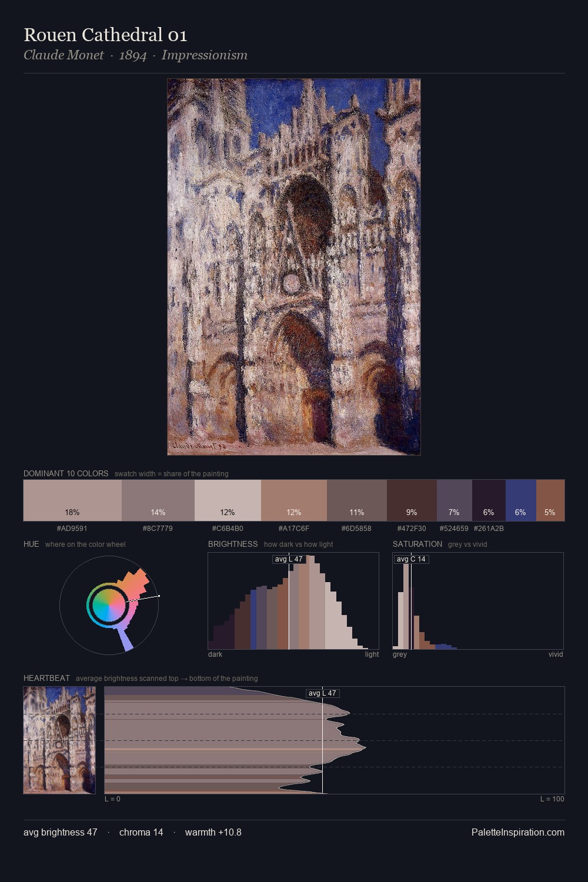
Task: Select the 6% blue swatch
Action: (521, 500)
